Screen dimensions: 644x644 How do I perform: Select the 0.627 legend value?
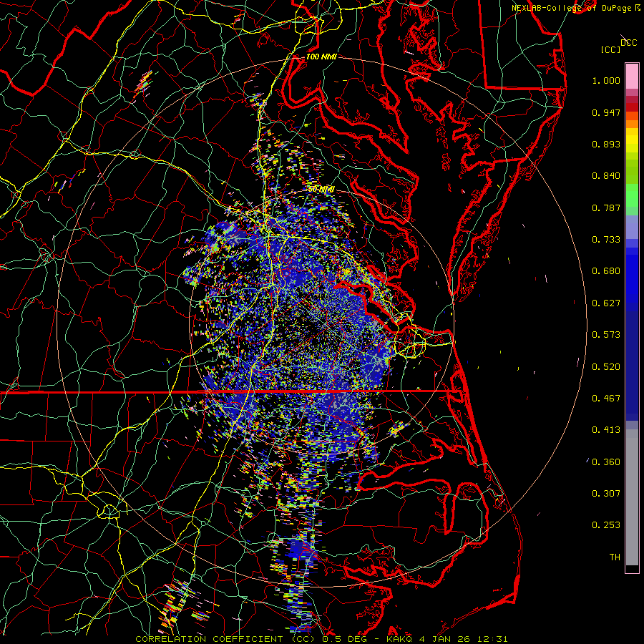point(606,303)
